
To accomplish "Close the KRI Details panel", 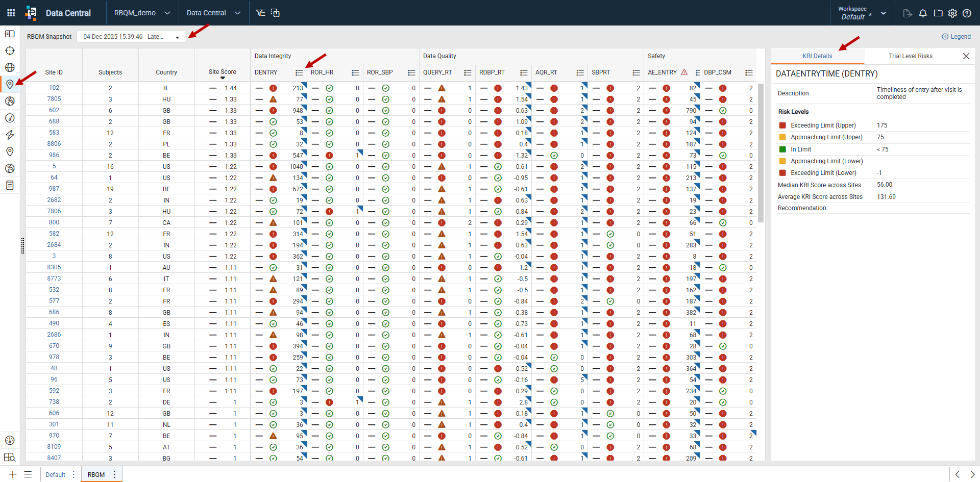I will pyautogui.click(x=966, y=56).
